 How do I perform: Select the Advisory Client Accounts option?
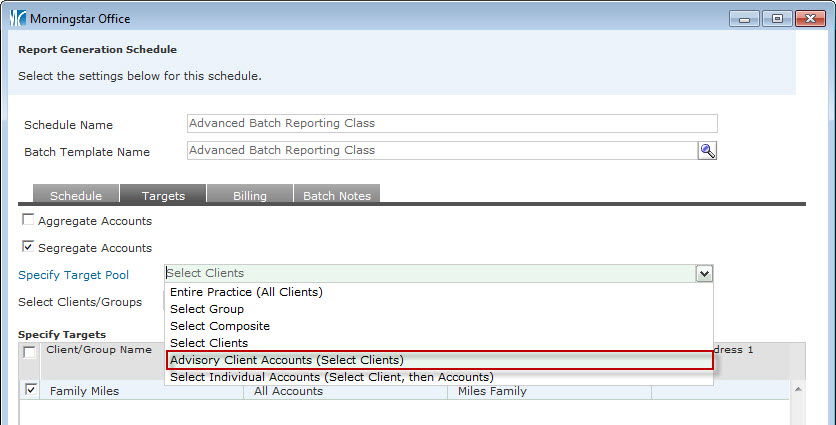[x=287, y=360]
